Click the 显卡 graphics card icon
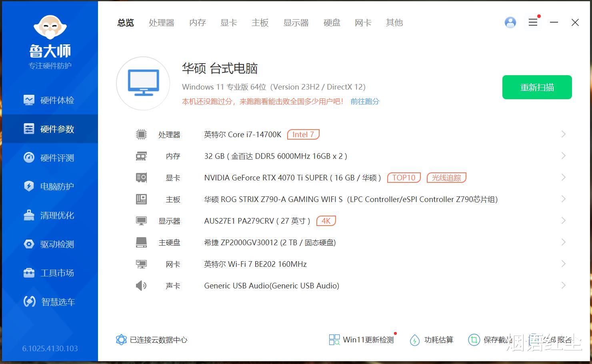This screenshot has height=364, width=592. pyautogui.click(x=141, y=178)
